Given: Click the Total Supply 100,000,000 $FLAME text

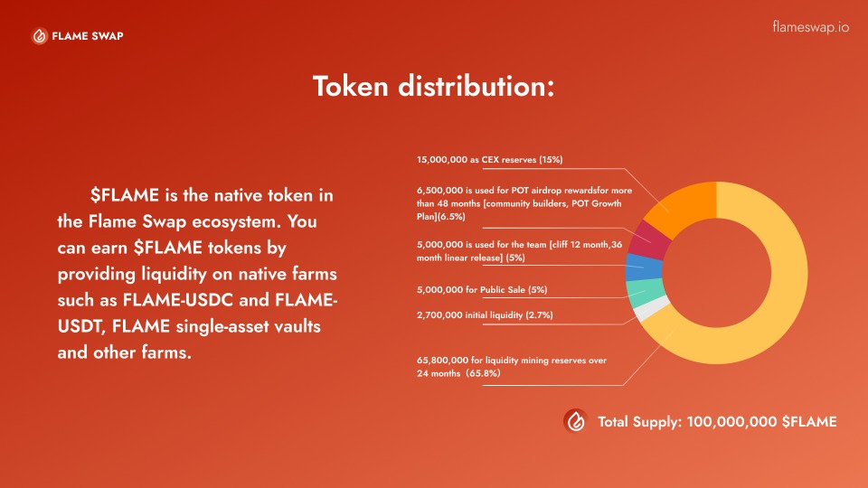Looking at the screenshot, I should coord(717,421).
